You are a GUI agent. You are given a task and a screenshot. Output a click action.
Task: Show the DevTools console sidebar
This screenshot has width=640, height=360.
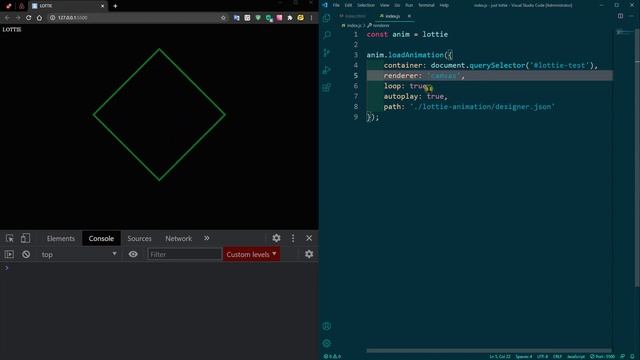click(9, 254)
